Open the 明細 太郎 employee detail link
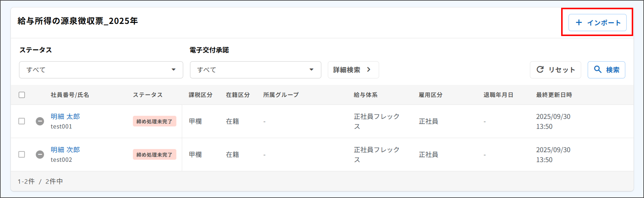 65,117
